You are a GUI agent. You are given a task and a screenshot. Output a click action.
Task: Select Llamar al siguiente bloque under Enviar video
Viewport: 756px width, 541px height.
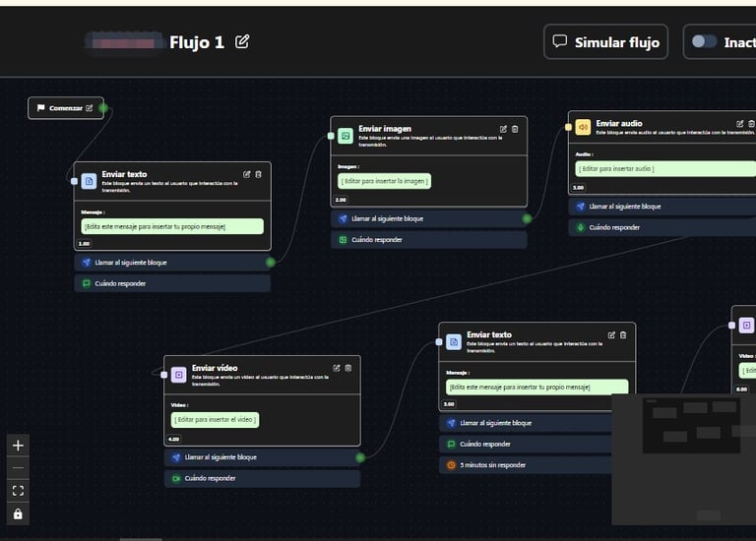pyautogui.click(x=262, y=457)
